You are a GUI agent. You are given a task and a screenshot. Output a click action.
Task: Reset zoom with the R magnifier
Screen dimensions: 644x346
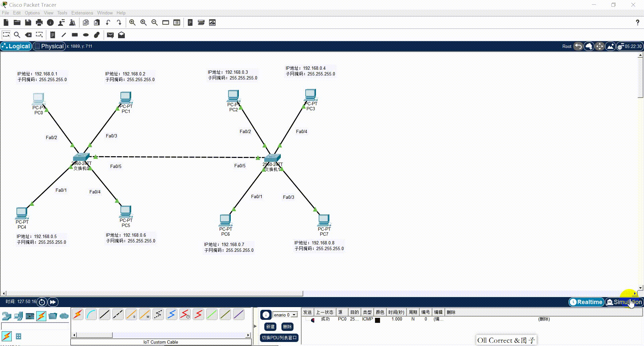(x=144, y=22)
